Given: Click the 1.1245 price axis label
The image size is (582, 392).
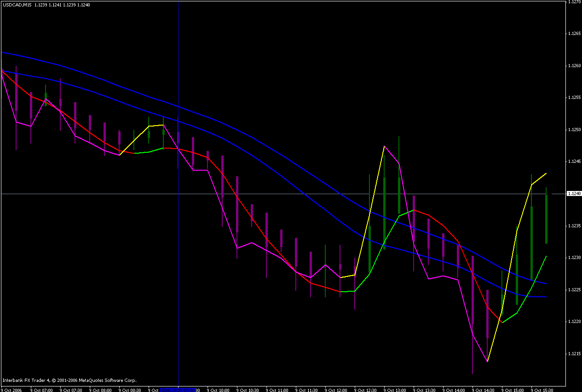Looking at the screenshot, I should 574,161.
